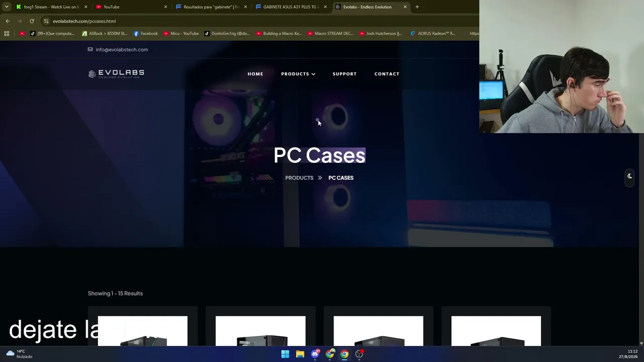Image resolution: width=644 pixels, height=362 pixels.
Task: Click the PRODUCTS breadcrumb link
Action: [299, 178]
